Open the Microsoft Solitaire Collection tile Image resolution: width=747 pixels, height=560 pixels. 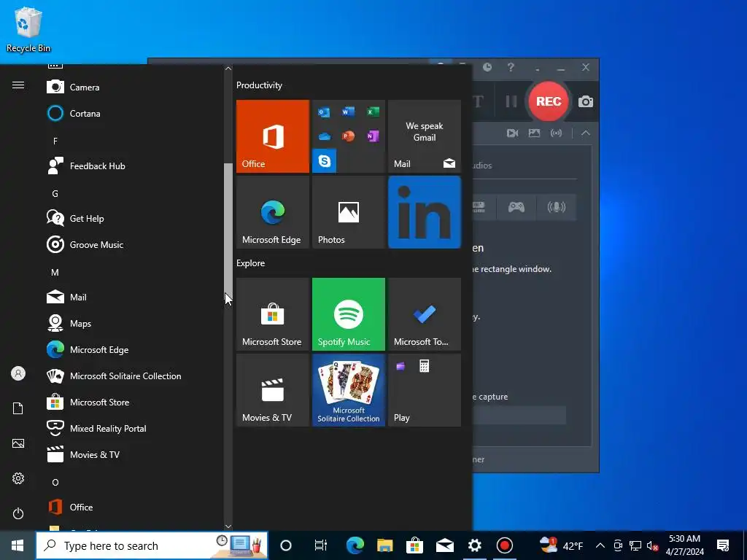point(349,390)
